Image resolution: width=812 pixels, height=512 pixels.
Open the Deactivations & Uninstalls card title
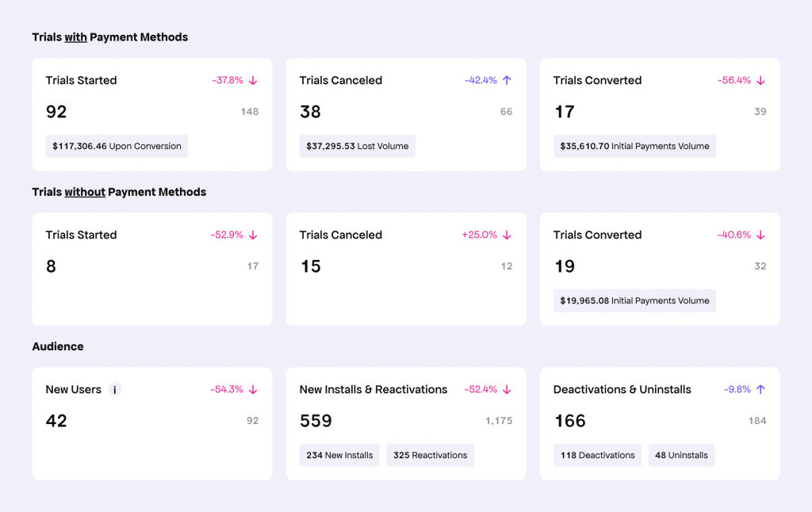[x=622, y=389]
